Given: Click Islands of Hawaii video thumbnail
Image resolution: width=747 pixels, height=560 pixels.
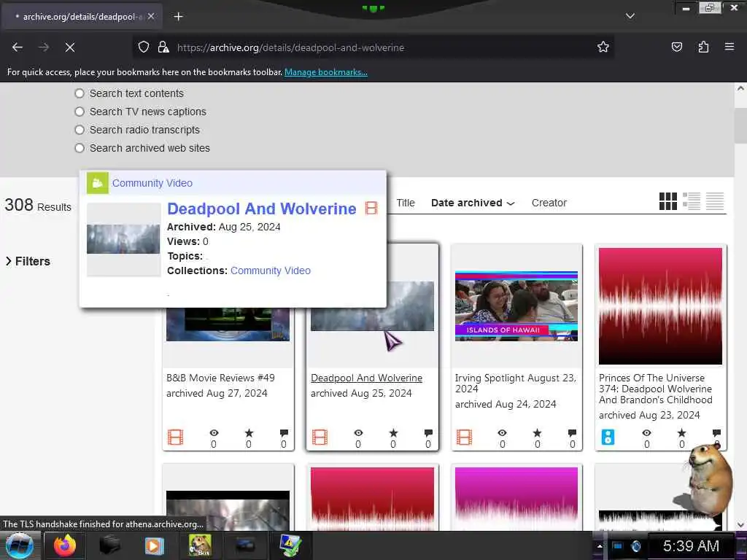Looking at the screenshot, I should [516, 306].
